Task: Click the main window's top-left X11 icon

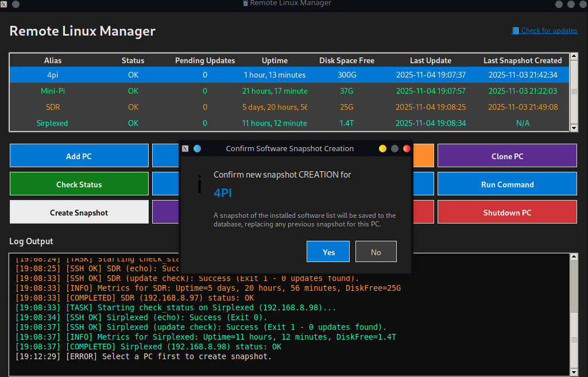Action: 4,4
